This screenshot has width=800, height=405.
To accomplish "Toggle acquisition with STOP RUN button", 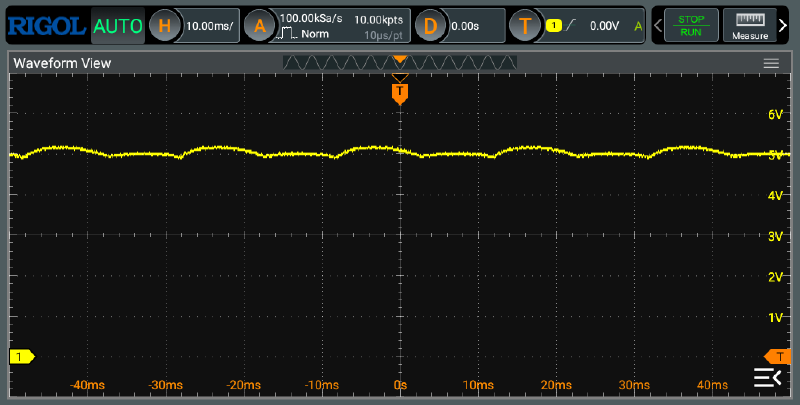I will click(x=691, y=26).
